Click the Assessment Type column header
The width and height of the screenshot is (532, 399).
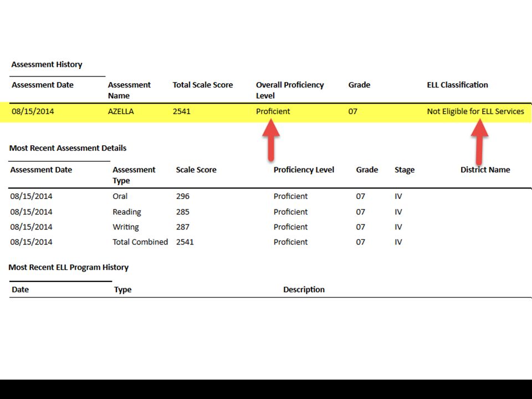(x=134, y=175)
